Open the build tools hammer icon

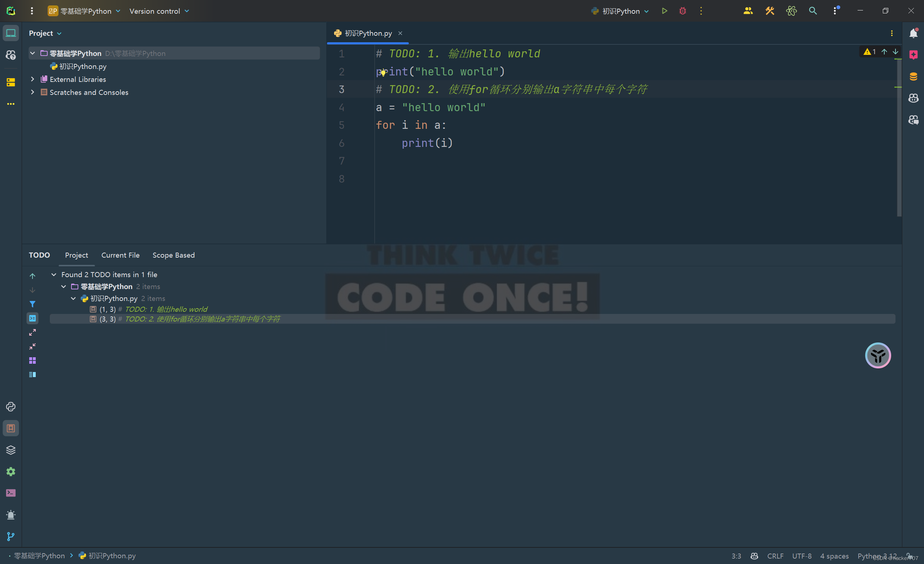[770, 11]
